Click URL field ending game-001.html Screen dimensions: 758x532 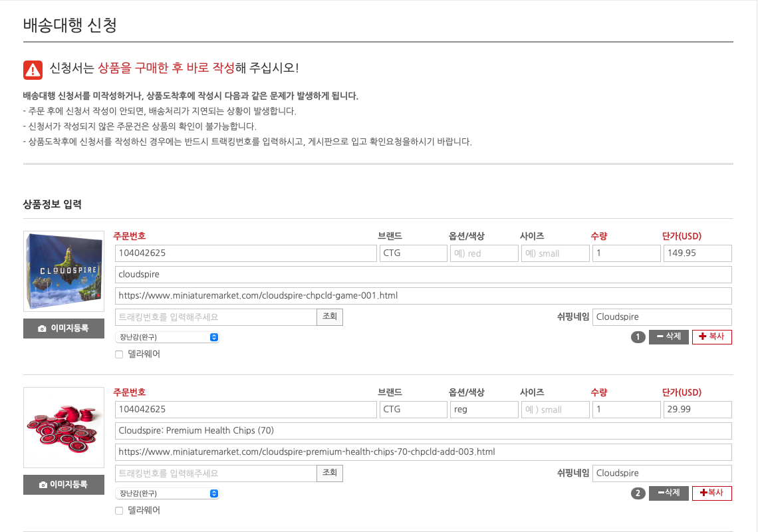(423, 296)
